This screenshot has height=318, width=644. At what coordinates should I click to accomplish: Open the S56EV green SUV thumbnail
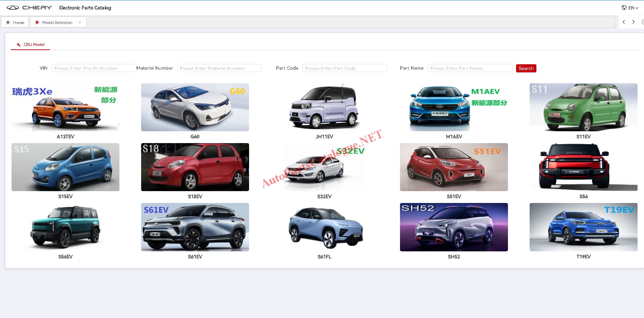(x=65, y=227)
